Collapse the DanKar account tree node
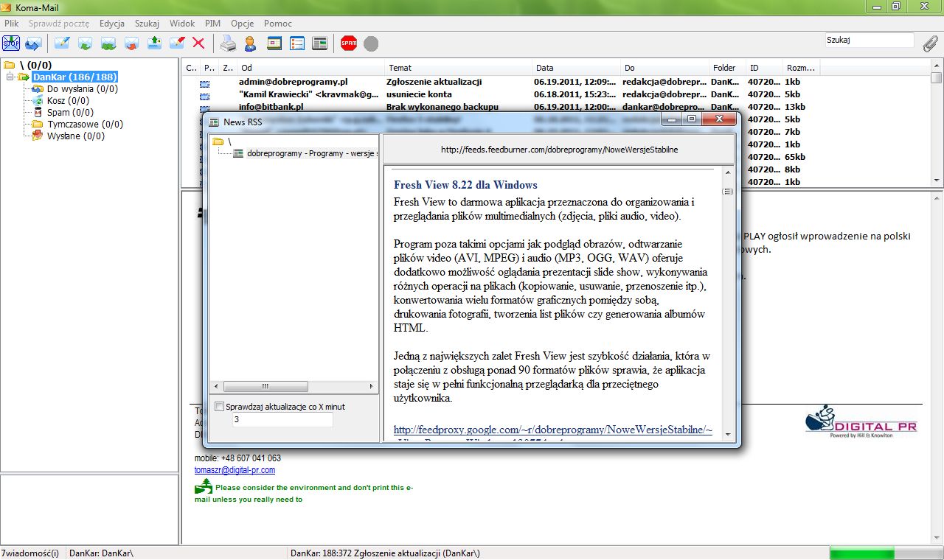 10,77
